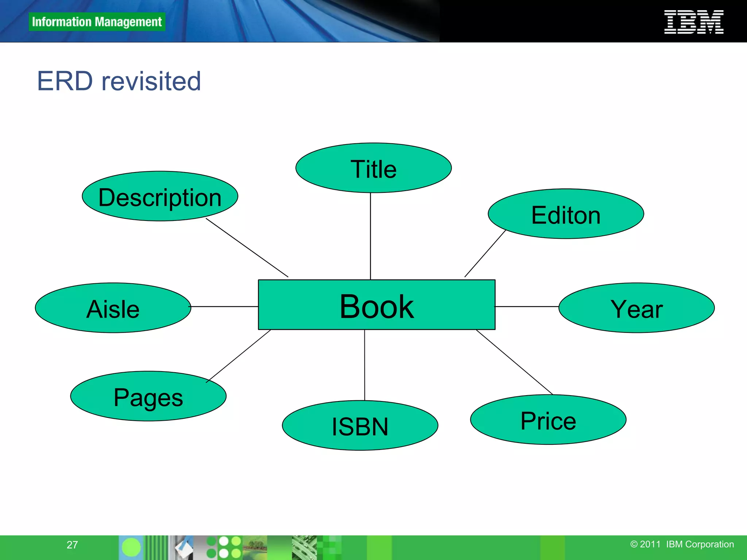747x560 pixels.
Task: Click the Description attribute ellipse
Action: (x=160, y=197)
